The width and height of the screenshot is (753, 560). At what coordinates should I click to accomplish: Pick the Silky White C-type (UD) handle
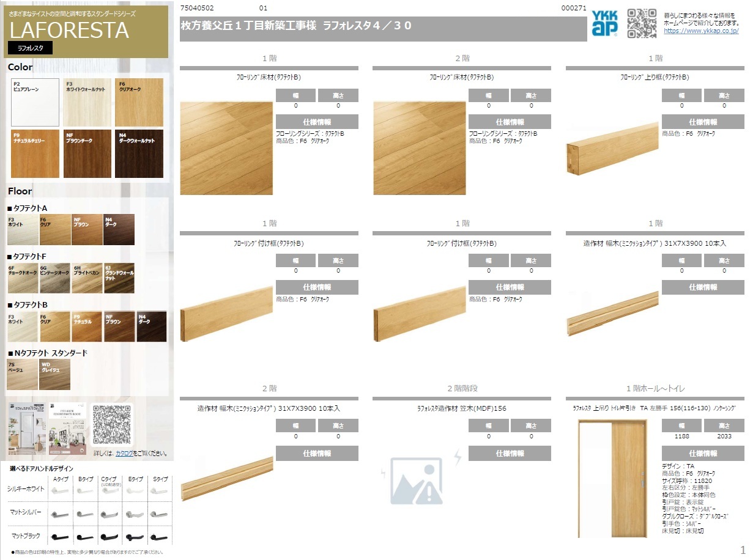pos(109,491)
